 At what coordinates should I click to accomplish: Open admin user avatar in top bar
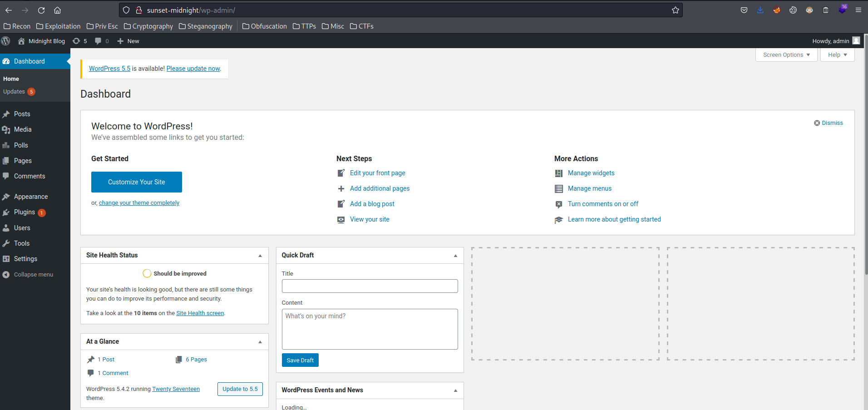tap(856, 41)
